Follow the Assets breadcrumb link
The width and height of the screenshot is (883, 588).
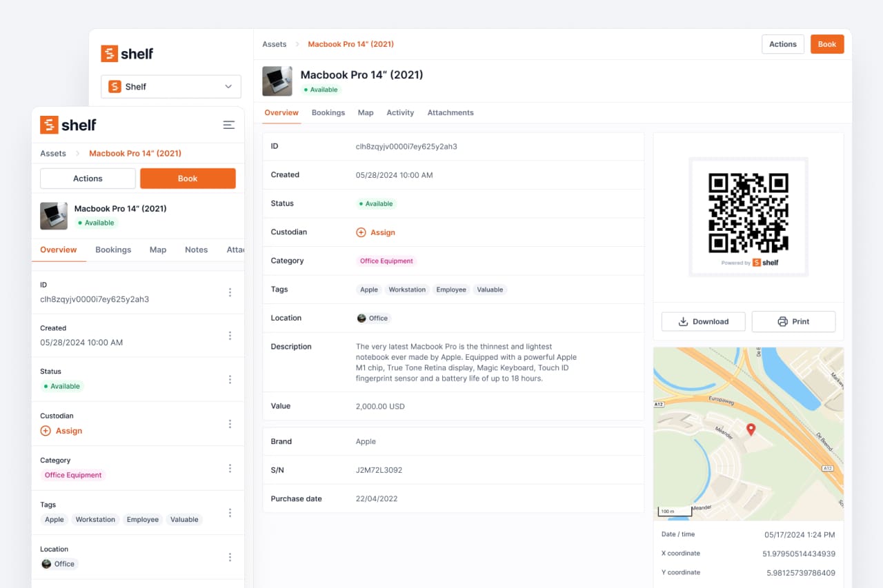(x=274, y=43)
